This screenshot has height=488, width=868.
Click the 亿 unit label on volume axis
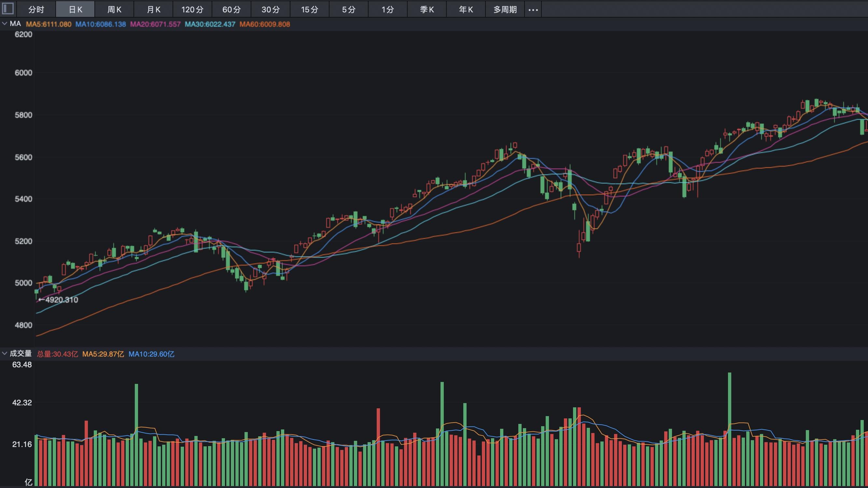click(x=28, y=482)
